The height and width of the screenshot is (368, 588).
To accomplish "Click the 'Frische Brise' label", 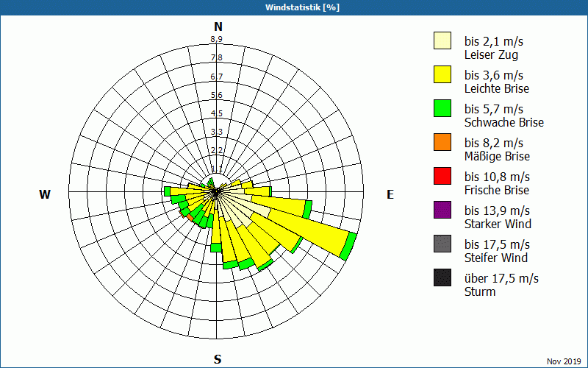I will pyautogui.click(x=497, y=190).
